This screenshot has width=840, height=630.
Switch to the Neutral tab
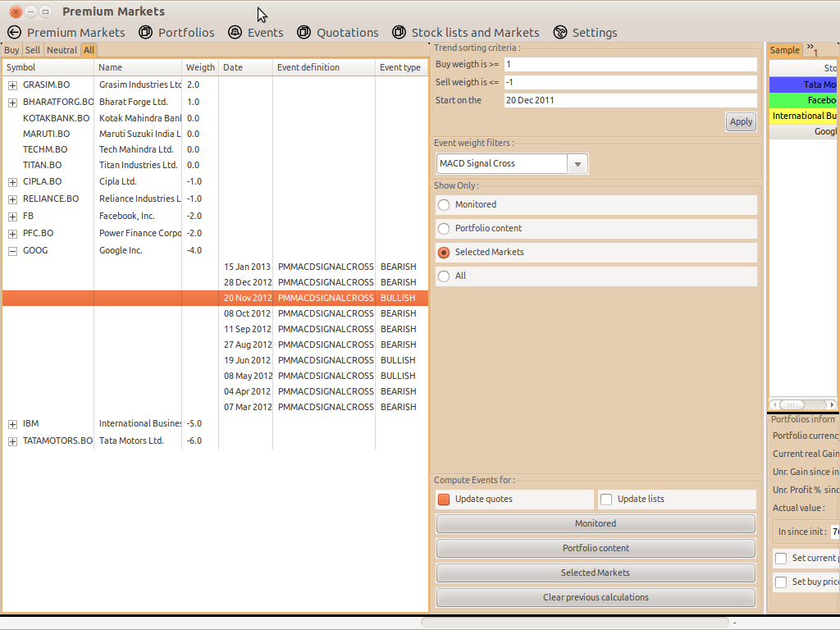[x=62, y=50]
